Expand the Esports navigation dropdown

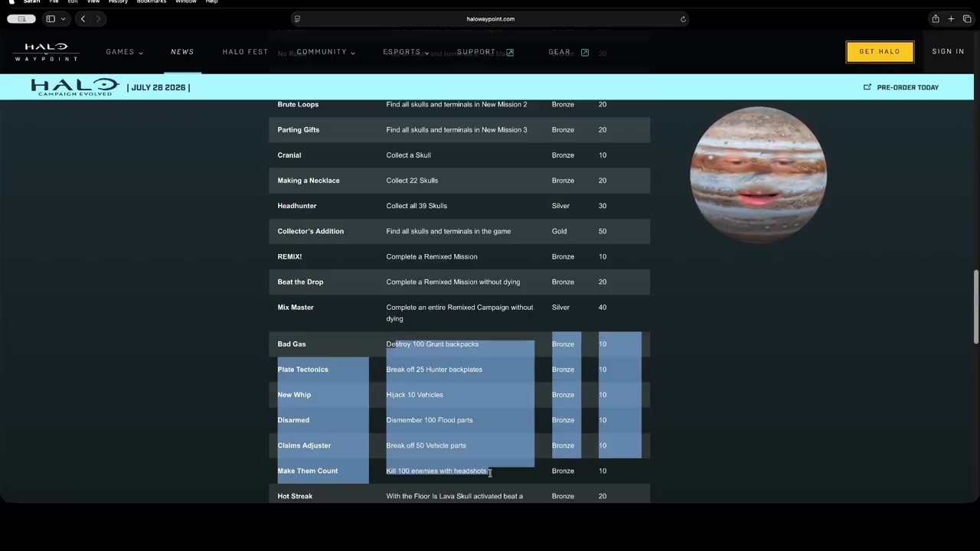pyautogui.click(x=406, y=52)
